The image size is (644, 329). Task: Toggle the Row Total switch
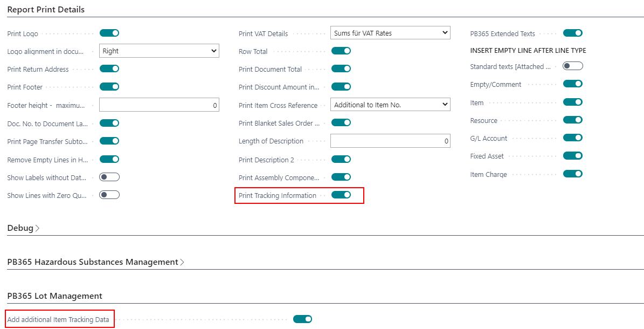(x=341, y=51)
